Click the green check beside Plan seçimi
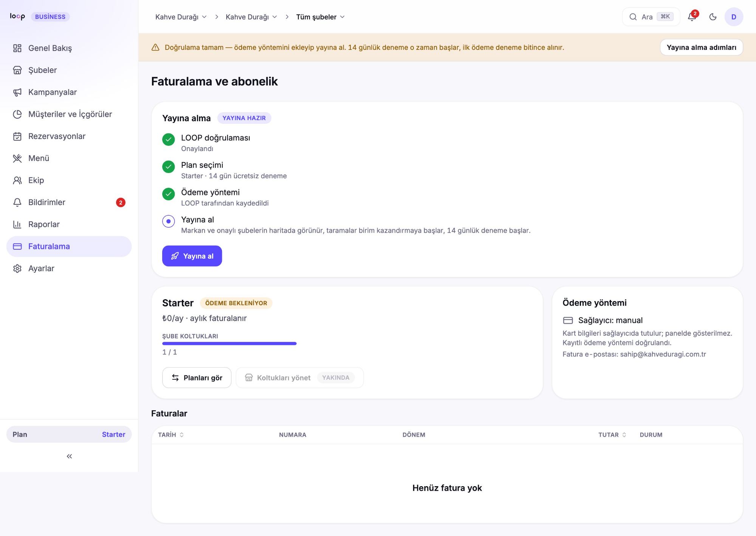The width and height of the screenshot is (756, 536). 169,167
